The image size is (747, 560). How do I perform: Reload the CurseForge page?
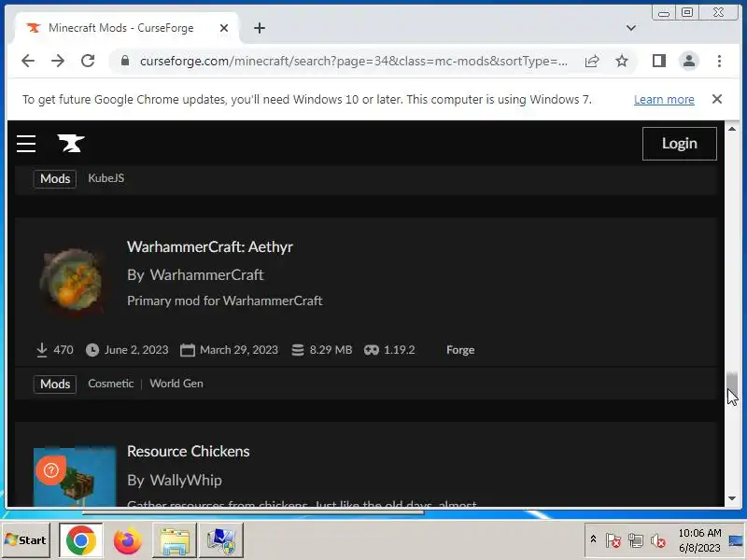(x=88, y=61)
